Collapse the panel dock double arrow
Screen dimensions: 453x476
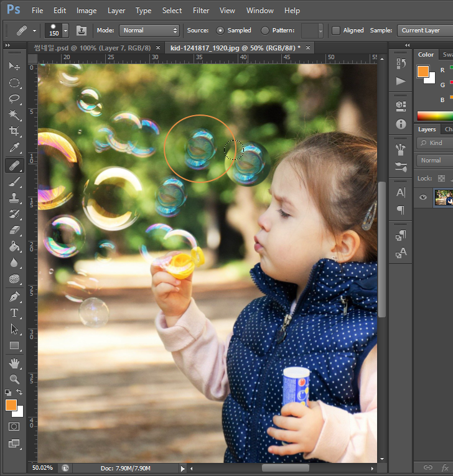click(408, 45)
